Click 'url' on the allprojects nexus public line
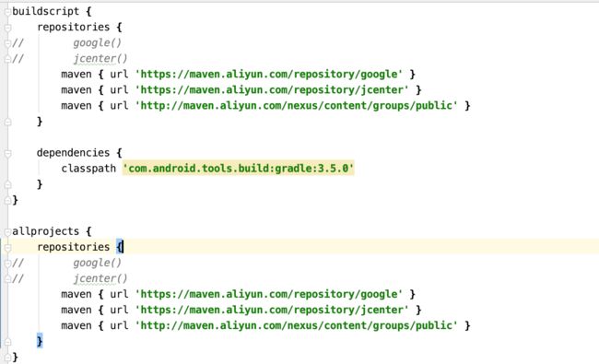The height and width of the screenshot is (364, 599). click(x=119, y=325)
